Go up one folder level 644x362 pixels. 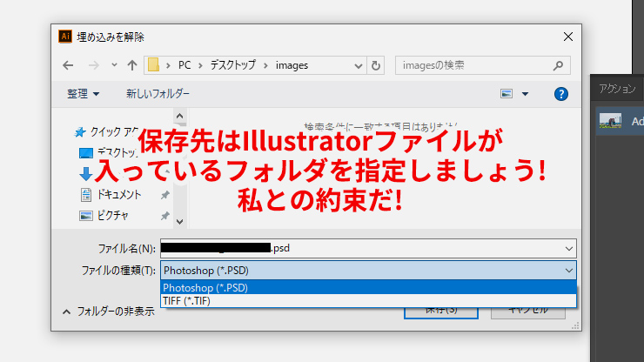point(131,65)
